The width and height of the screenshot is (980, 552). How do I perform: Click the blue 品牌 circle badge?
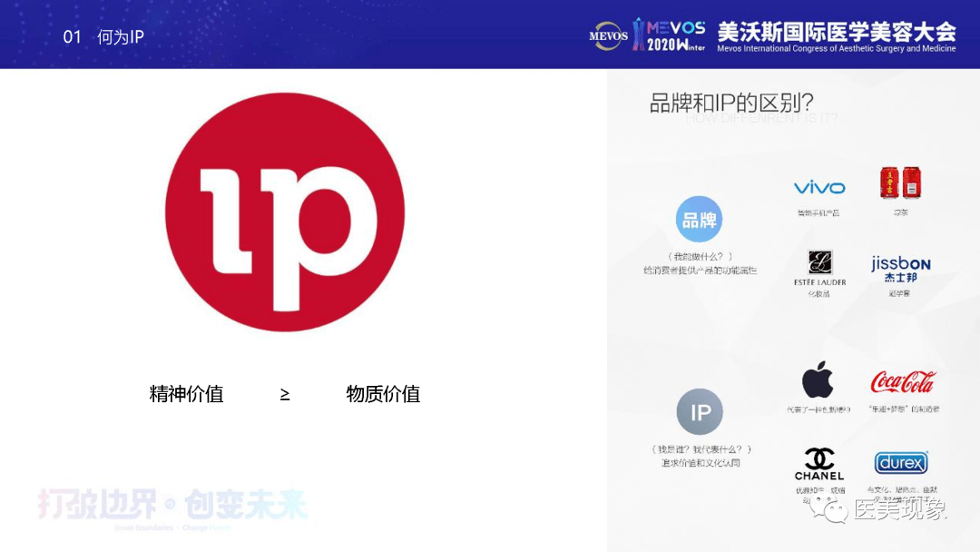(699, 220)
